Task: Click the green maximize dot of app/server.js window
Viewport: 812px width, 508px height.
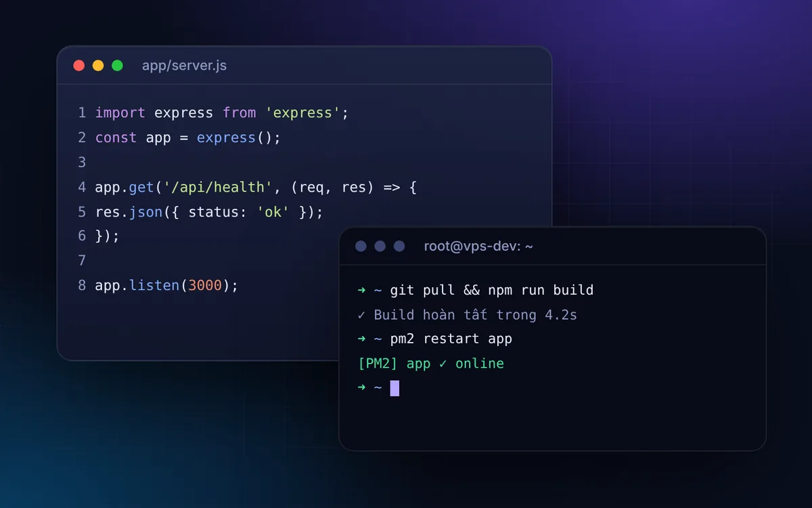Action: [x=117, y=66]
